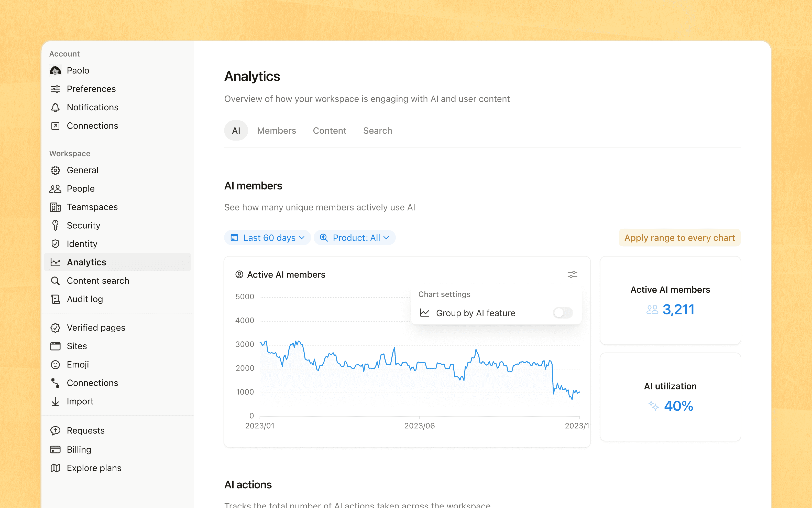The image size is (812, 508).
Task: Click the Explore plans map icon
Action: (x=55, y=468)
